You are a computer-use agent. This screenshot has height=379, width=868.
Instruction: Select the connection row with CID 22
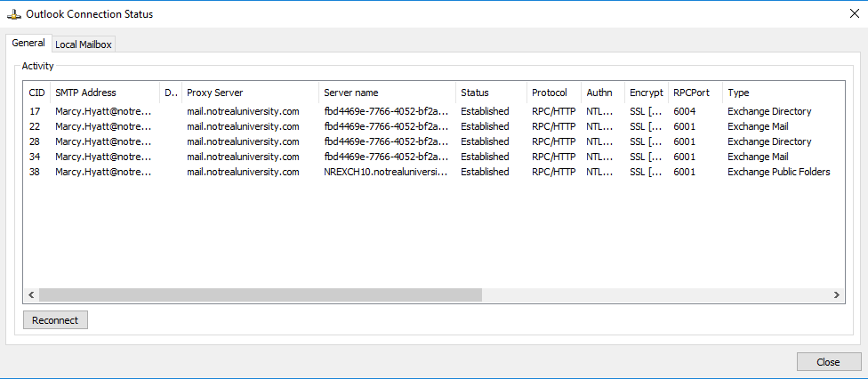(x=434, y=126)
